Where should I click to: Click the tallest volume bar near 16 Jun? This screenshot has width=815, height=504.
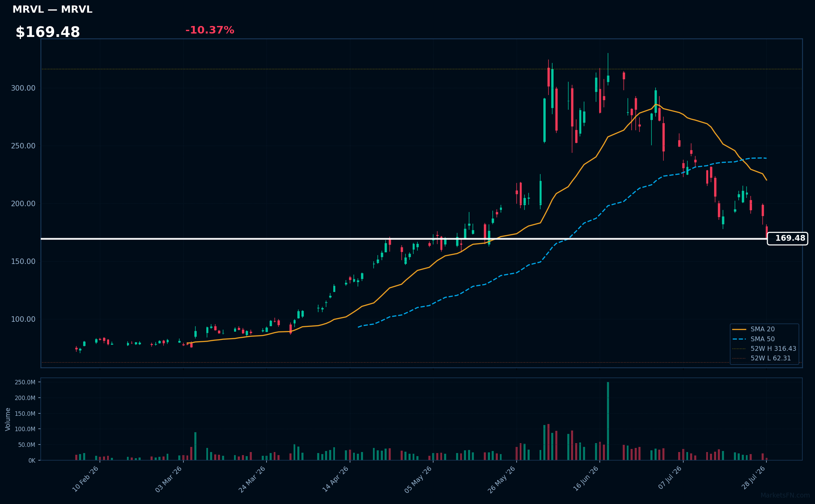608,421
